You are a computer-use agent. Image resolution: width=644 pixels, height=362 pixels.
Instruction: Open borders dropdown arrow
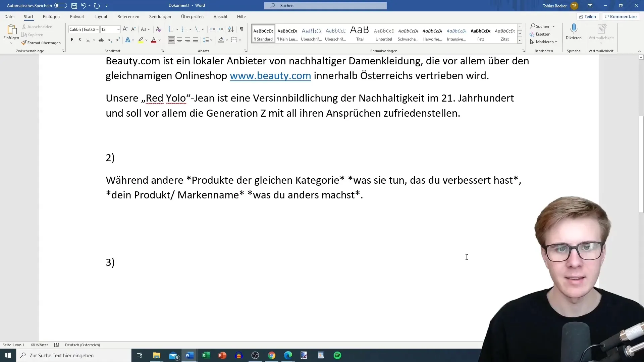click(240, 40)
